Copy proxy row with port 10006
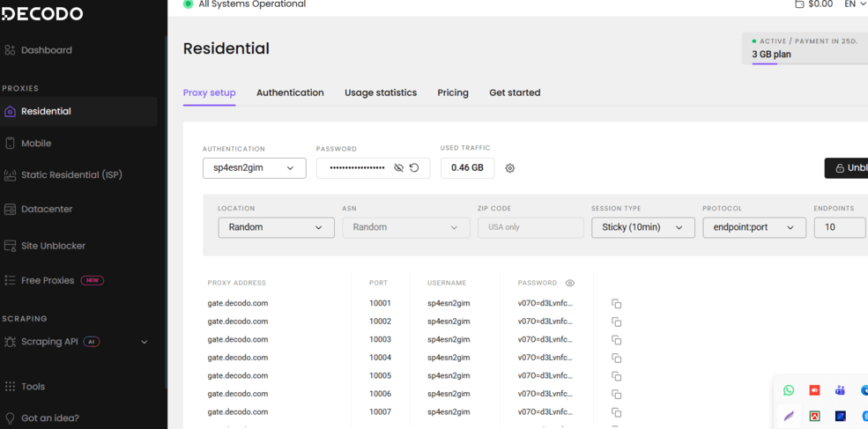The height and width of the screenshot is (429, 868). point(616,394)
